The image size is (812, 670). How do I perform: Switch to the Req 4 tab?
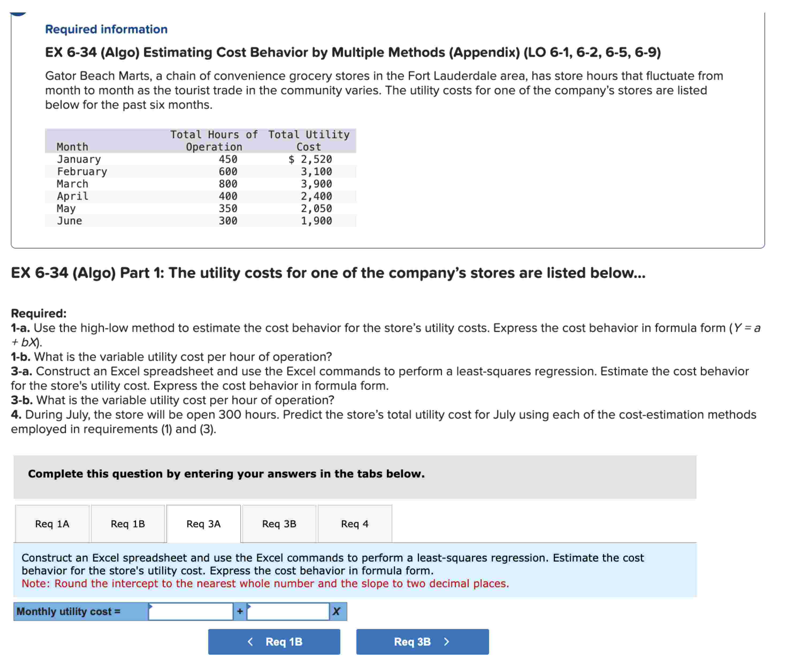click(355, 524)
